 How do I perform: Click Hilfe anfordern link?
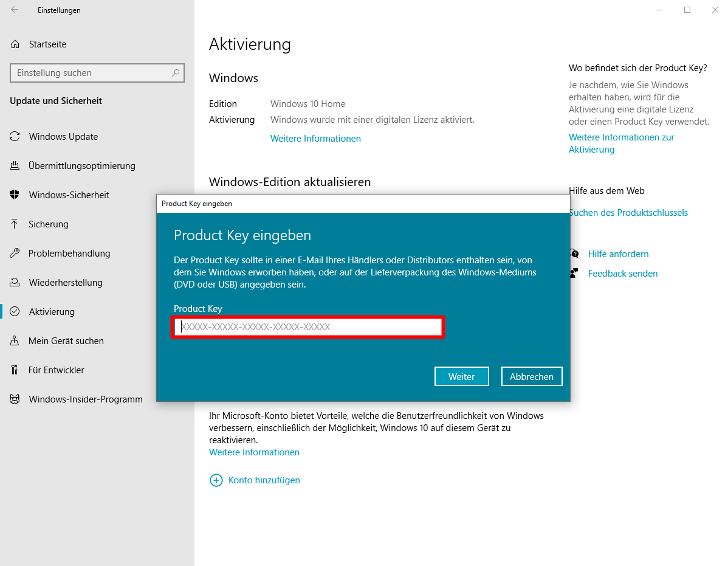click(618, 254)
